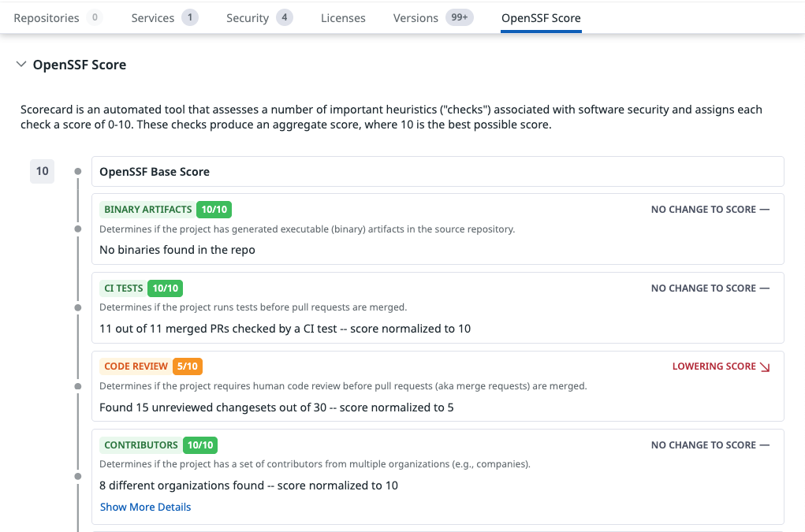Open the Versions tab
This screenshot has width=805, height=532.
(416, 18)
